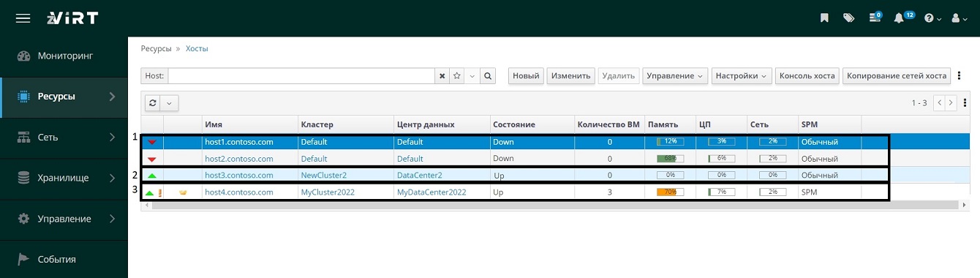Viewport: 980px width, 278px height.
Task: Open the hamburger navigation menu
Action: (23, 18)
